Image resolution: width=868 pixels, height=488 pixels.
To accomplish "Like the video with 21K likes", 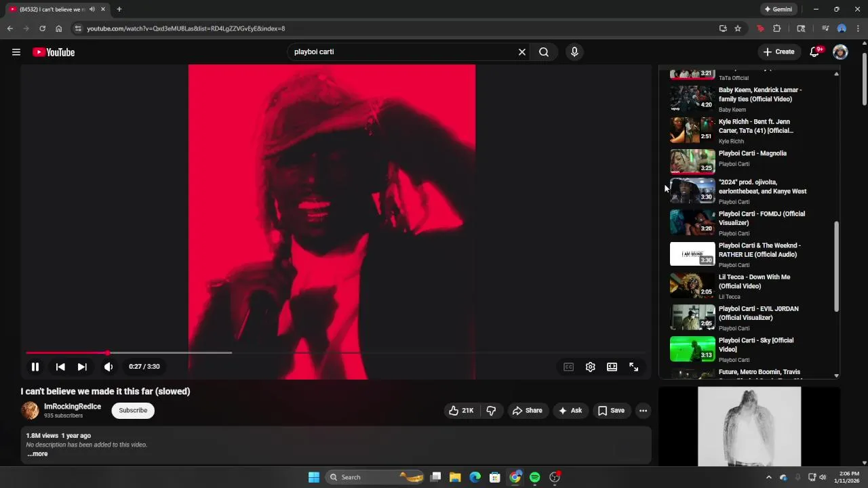I will pos(461,411).
